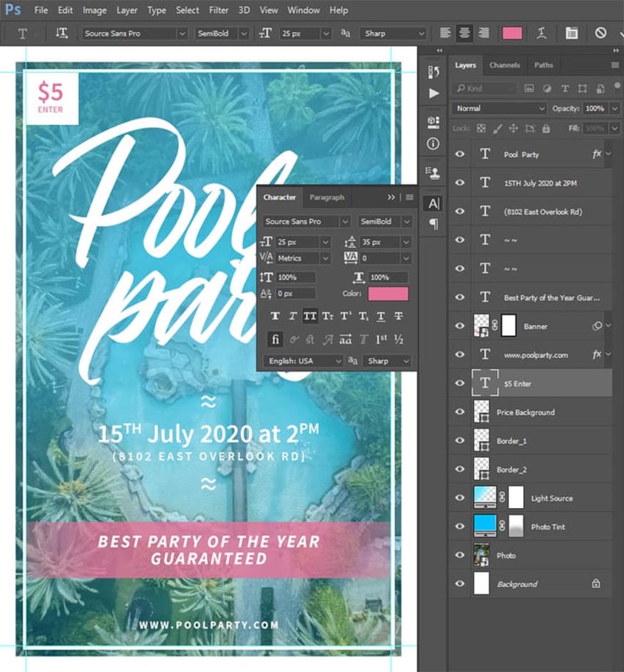This screenshot has height=672, width=624.
Task: Open Opacity 100% dropdown arrow
Action: [615, 108]
